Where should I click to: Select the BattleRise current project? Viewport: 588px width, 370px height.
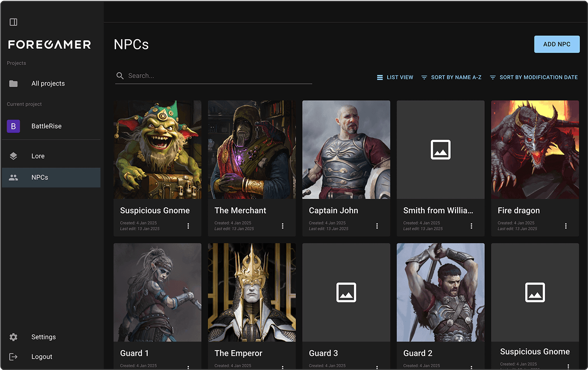coord(46,126)
